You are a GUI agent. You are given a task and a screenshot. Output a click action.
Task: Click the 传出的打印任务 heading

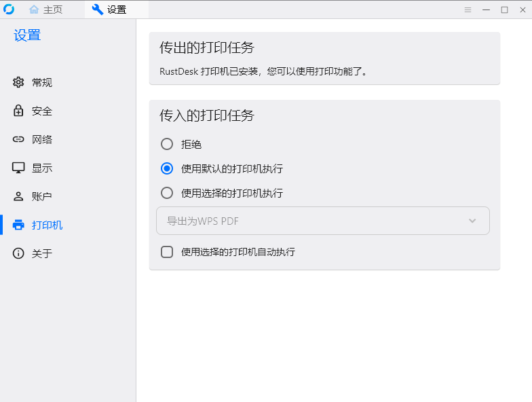[x=206, y=48]
